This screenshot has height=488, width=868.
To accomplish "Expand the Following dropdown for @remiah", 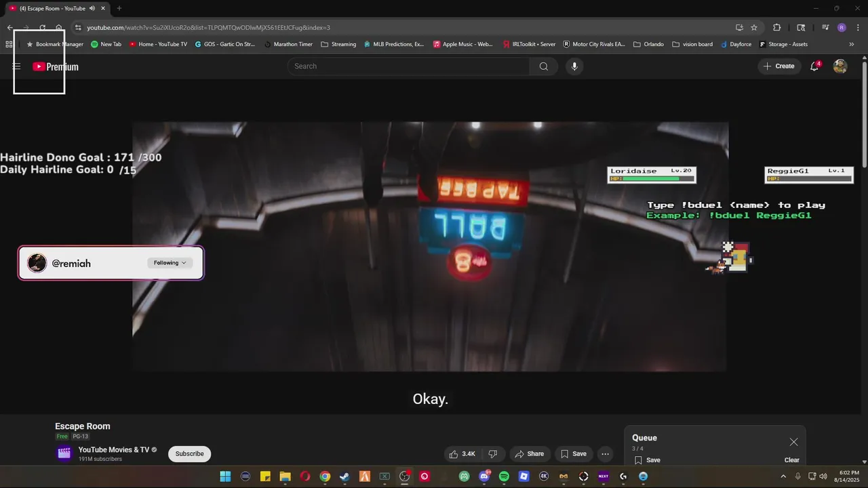I will tap(170, 263).
